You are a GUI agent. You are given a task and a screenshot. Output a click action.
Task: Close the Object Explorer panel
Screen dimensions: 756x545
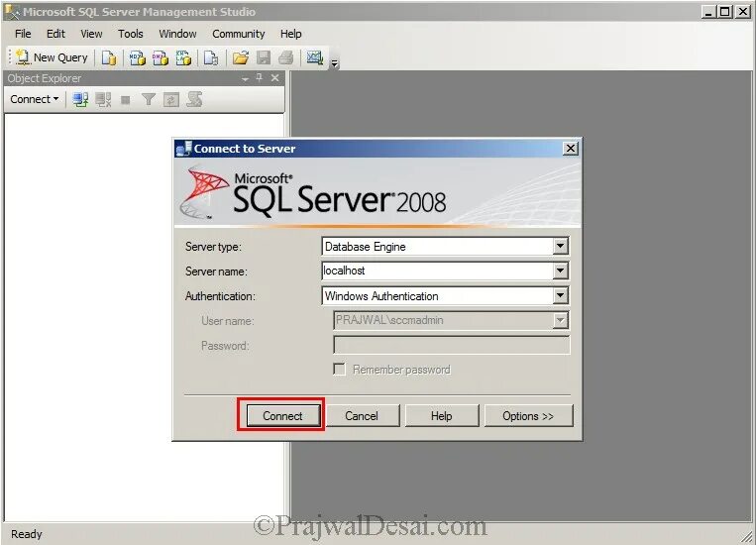point(274,77)
